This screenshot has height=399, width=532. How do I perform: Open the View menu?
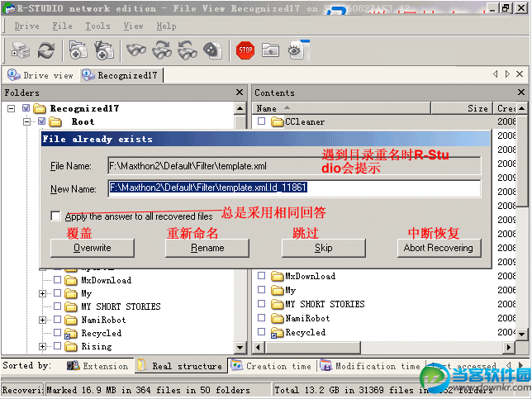point(133,26)
